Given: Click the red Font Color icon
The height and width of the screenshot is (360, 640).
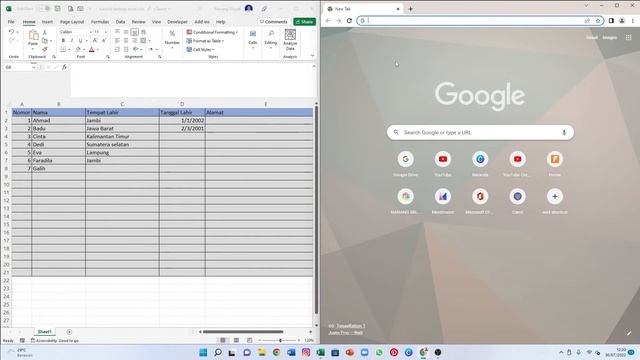Looking at the screenshot, I should tap(91, 49).
